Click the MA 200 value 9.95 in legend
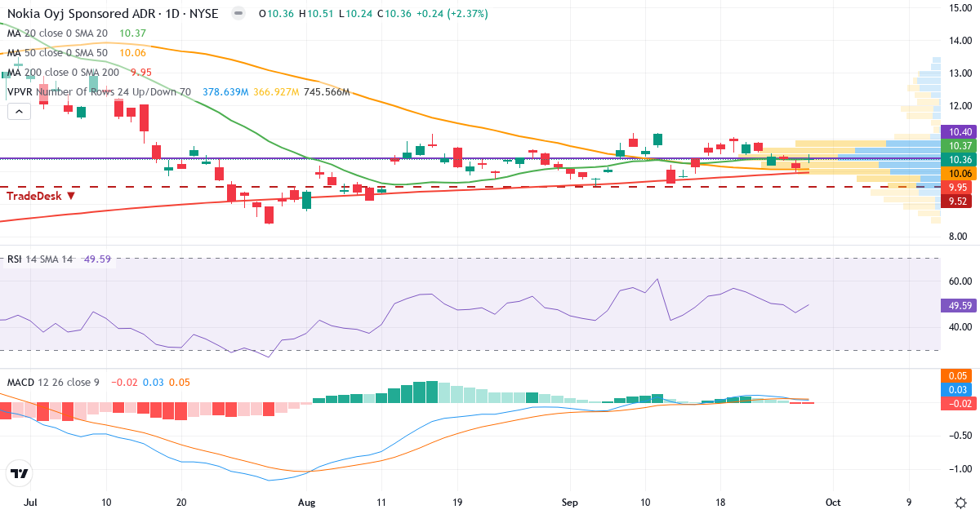Screen dimensions: 980x514 (142, 73)
